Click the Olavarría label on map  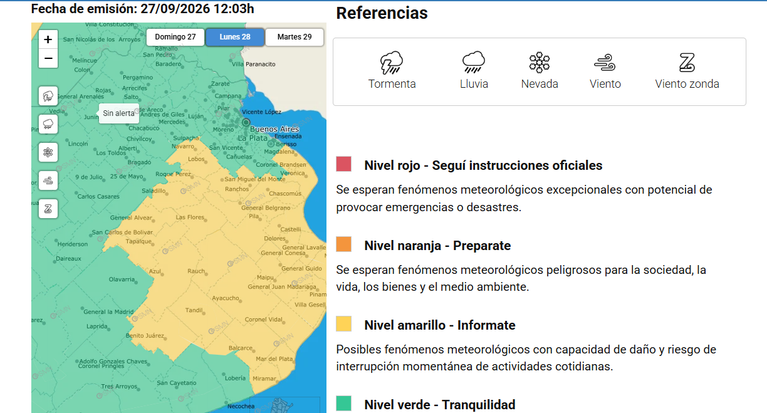coord(122,279)
